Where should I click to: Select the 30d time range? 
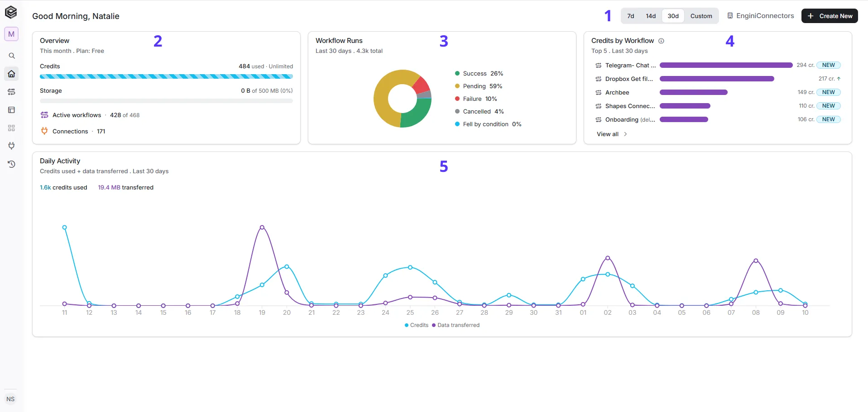point(673,16)
